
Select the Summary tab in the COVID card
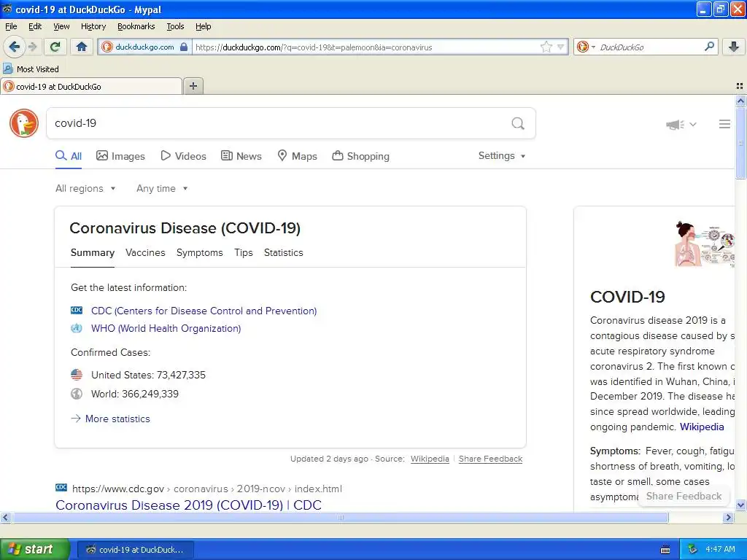[93, 253]
